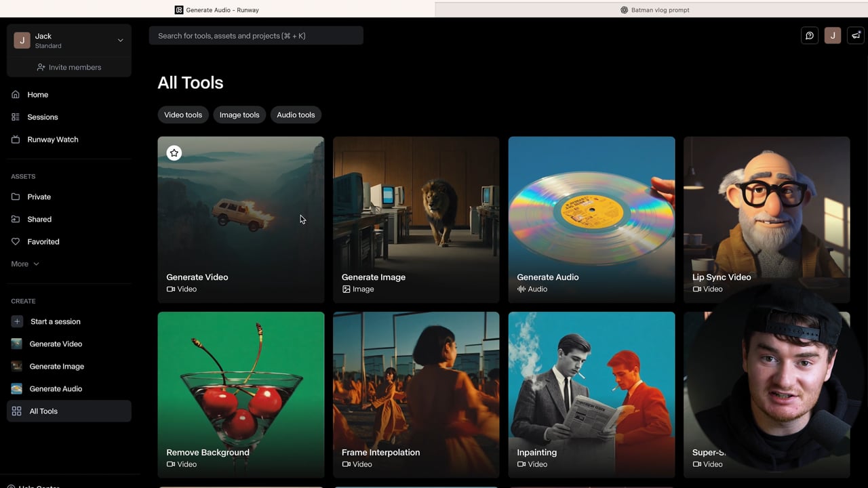868x488 pixels.
Task: Open the feedback chat icon in top bar
Action: click(810, 36)
